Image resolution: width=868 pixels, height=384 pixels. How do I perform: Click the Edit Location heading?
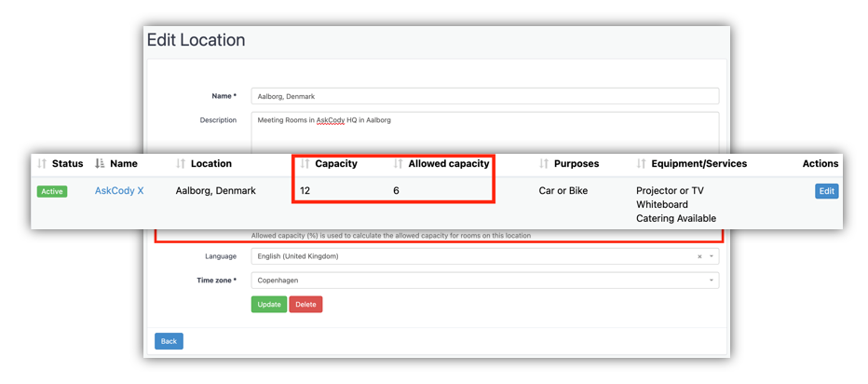[x=196, y=40]
